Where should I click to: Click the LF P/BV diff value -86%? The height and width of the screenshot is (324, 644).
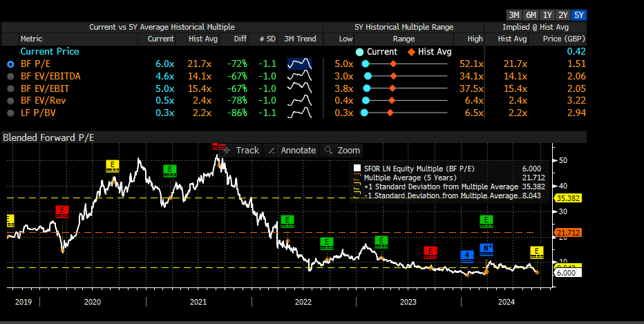pos(237,113)
